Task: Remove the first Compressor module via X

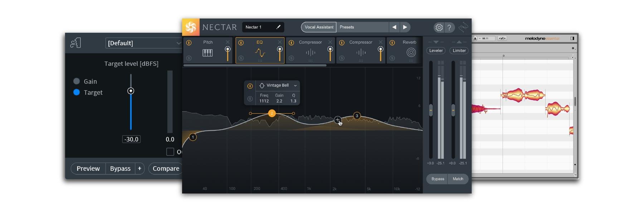Action: pyautogui.click(x=330, y=42)
